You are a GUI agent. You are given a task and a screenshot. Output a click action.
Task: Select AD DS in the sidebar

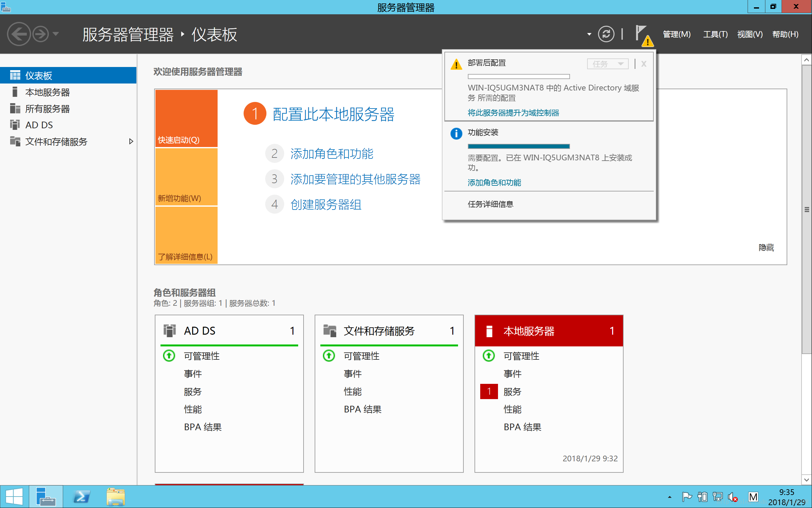click(68, 125)
